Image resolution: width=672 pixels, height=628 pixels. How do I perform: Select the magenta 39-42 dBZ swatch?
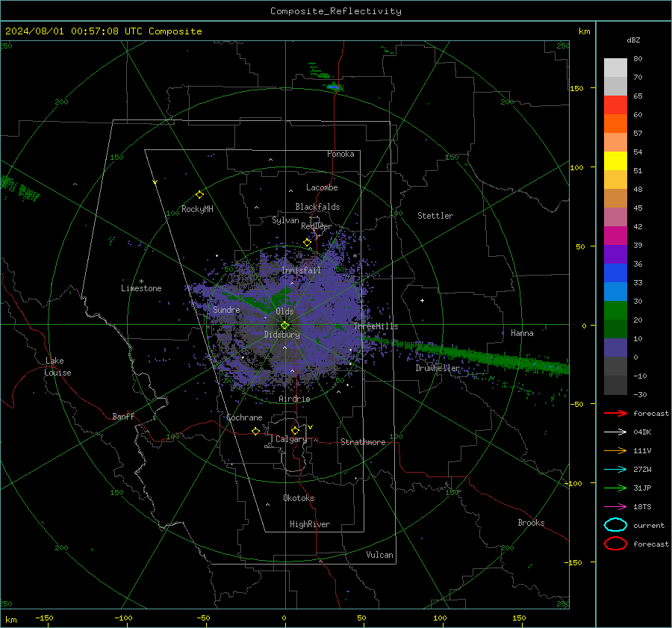click(x=615, y=236)
